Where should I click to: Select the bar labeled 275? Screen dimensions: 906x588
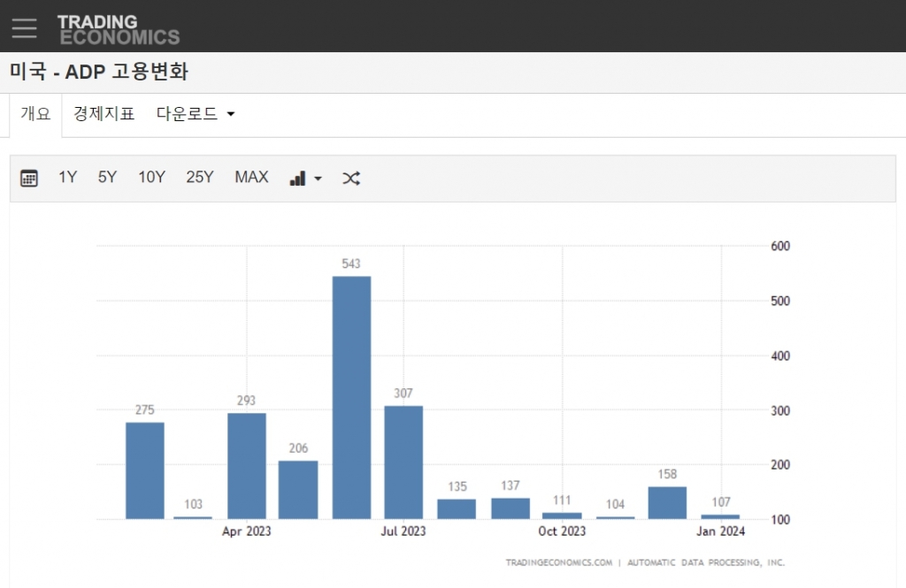tap(144, 470)
